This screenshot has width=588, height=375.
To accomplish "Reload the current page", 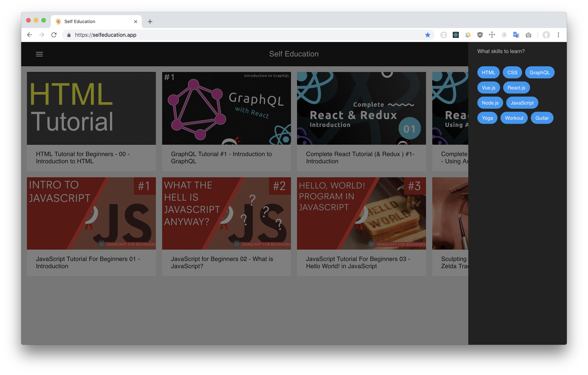I will pos(54,35).
